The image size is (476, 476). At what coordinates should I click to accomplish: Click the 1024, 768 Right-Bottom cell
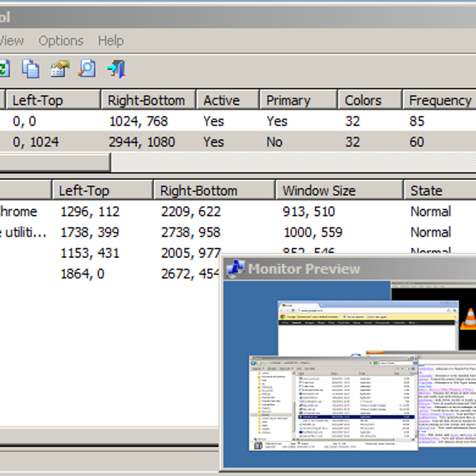click(138, 121)
